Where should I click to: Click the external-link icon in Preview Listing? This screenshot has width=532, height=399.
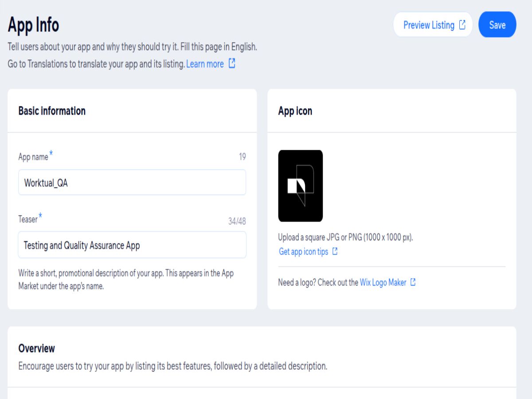pos(462,25)
